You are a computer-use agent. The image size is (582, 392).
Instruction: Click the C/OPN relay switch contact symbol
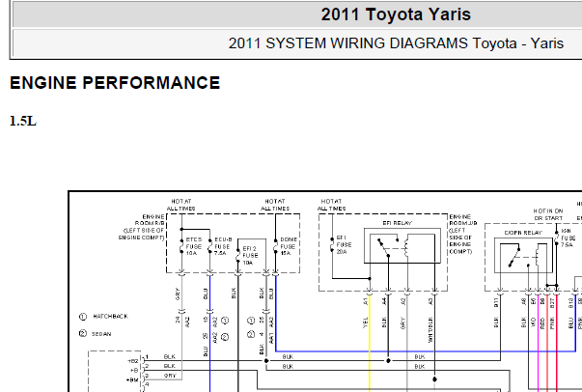click(514, 257)
